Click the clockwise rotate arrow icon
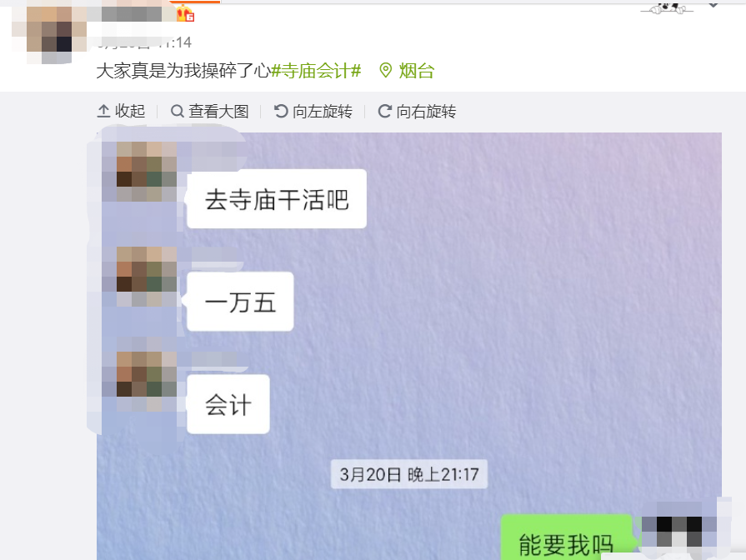 (384, 112)
